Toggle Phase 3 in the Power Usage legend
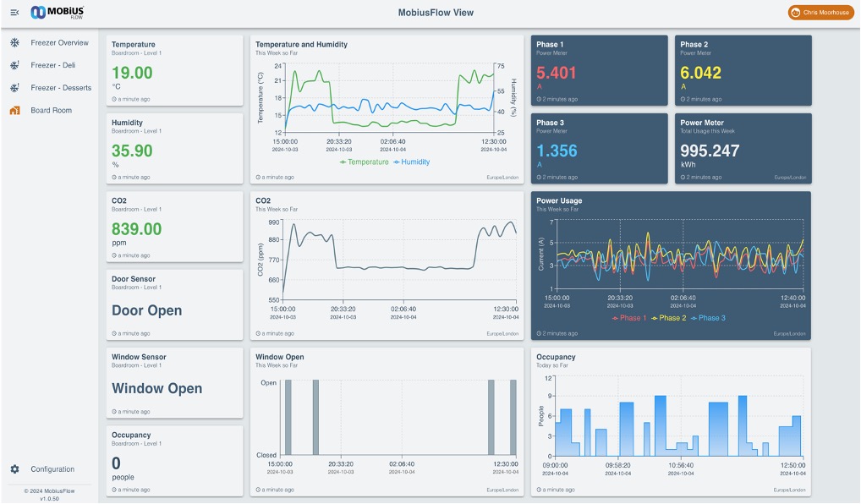The width and height of the screenshot is (861, 504). coord(709,318)
